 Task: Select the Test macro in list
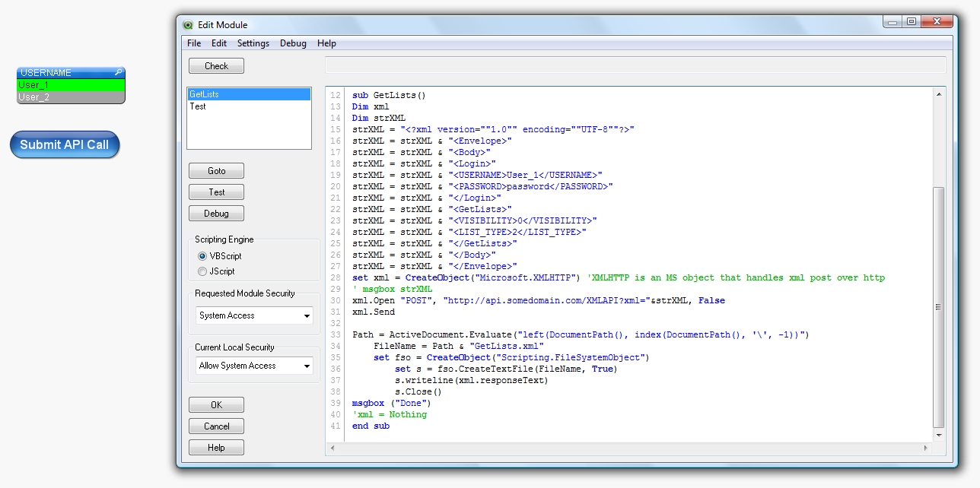(x=198, y=106)
